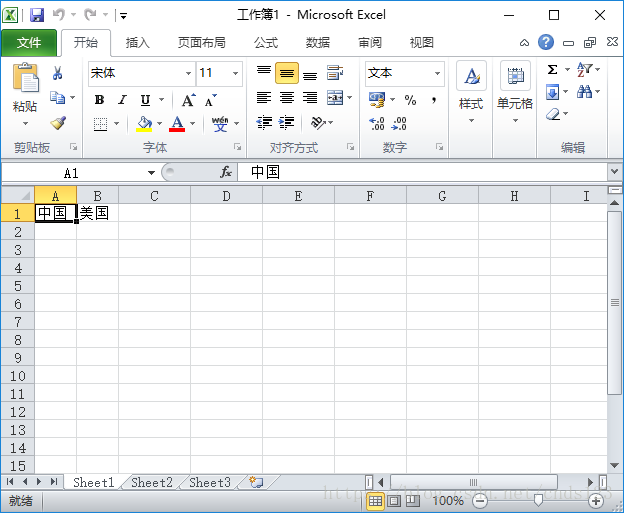Screen dimensions: 624x513
Task: Click the Wrap Text icon
Action: tap(335, 73)
